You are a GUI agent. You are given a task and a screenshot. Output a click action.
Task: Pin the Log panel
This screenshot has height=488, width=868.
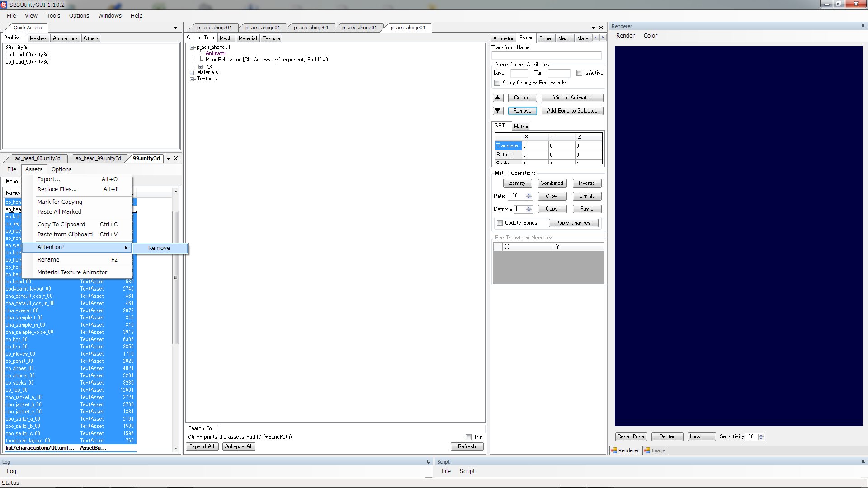(x=428, y=462)
